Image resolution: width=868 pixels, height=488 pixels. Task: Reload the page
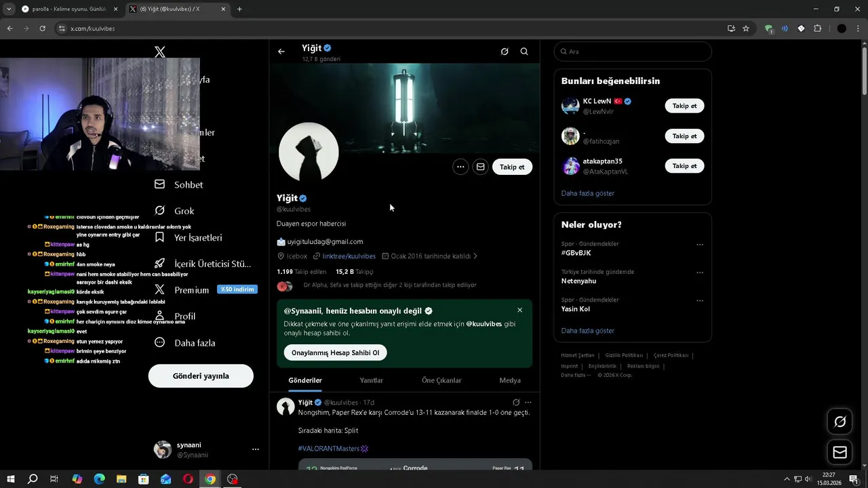pyautogui.click(x=42, y=28)
